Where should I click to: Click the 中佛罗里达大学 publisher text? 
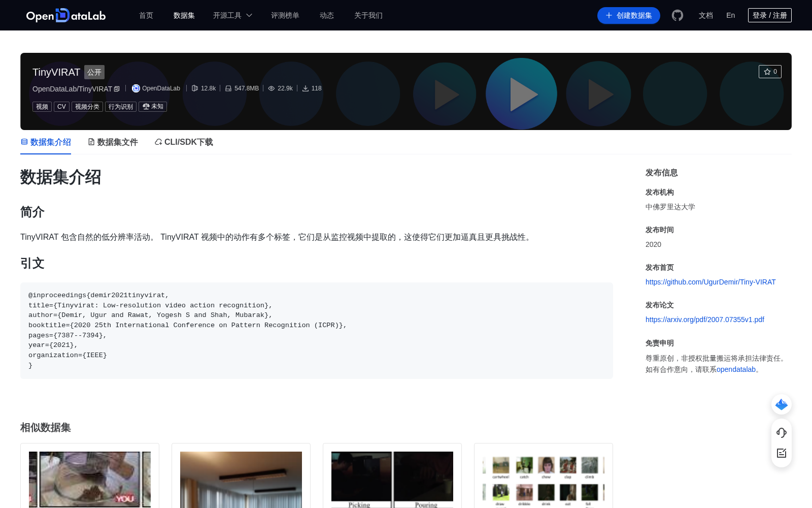(670, 207)
